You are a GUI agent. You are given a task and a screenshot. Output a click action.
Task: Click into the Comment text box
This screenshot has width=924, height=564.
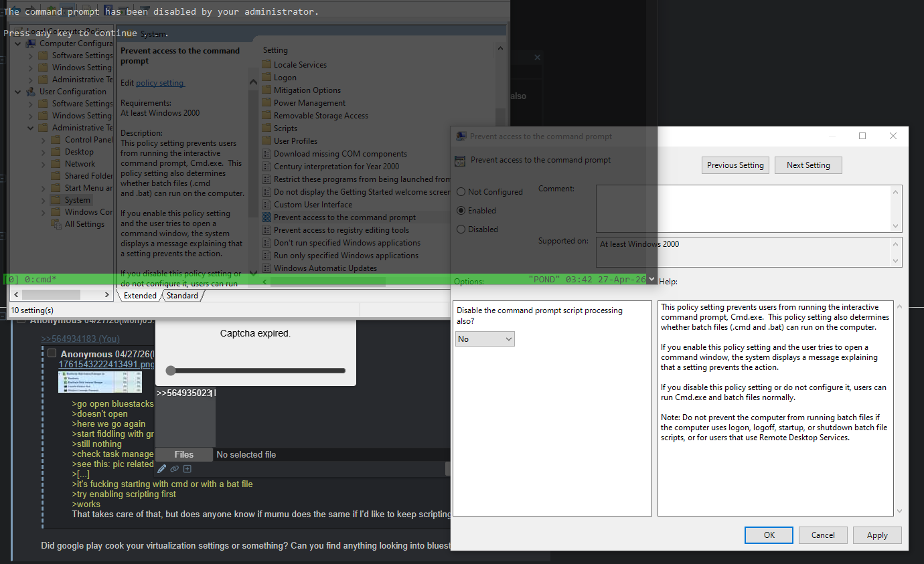[x=743, y=208]
